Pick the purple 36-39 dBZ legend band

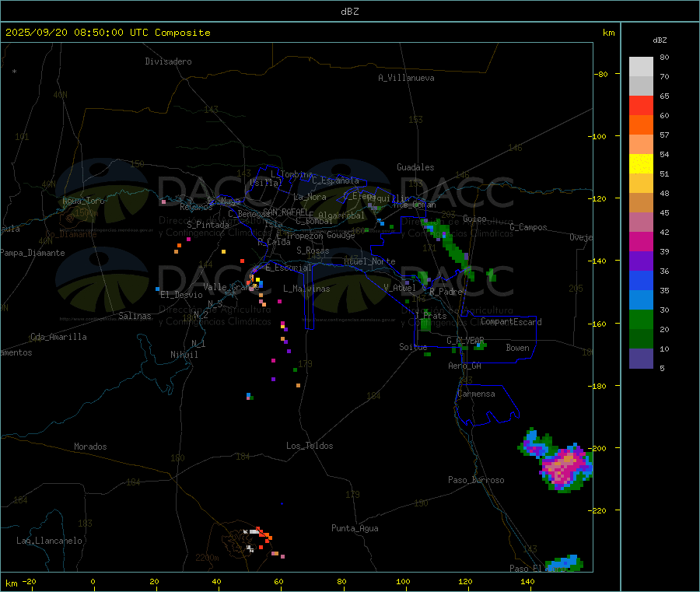[x=641, y=261]
